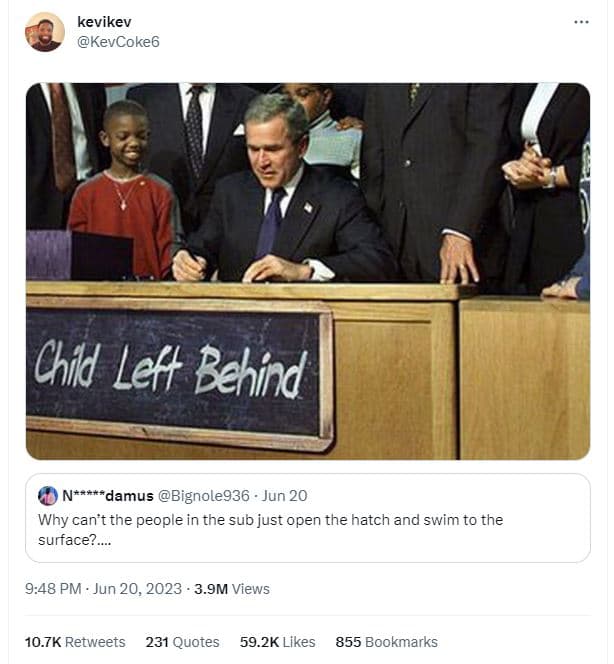This screenshot has width=614, height=664.
Task: Click kevikev's profile avatar
Action: coord(45,32)
